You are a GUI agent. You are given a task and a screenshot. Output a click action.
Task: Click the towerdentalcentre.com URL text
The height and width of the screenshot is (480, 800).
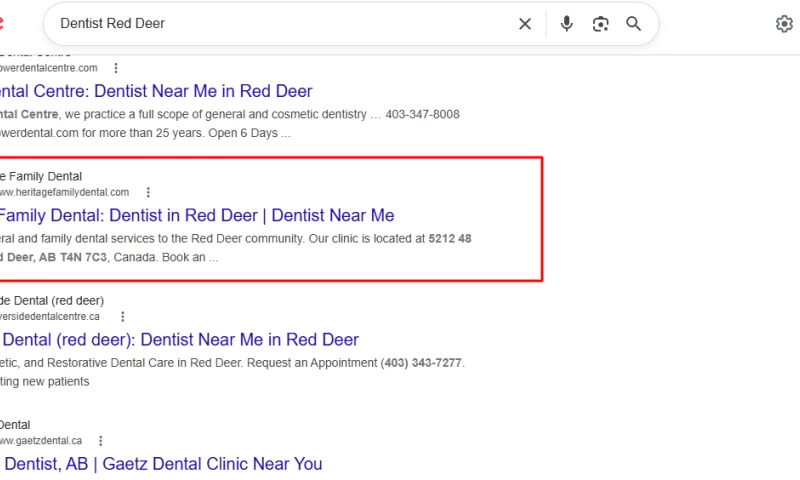coord(48,68)
